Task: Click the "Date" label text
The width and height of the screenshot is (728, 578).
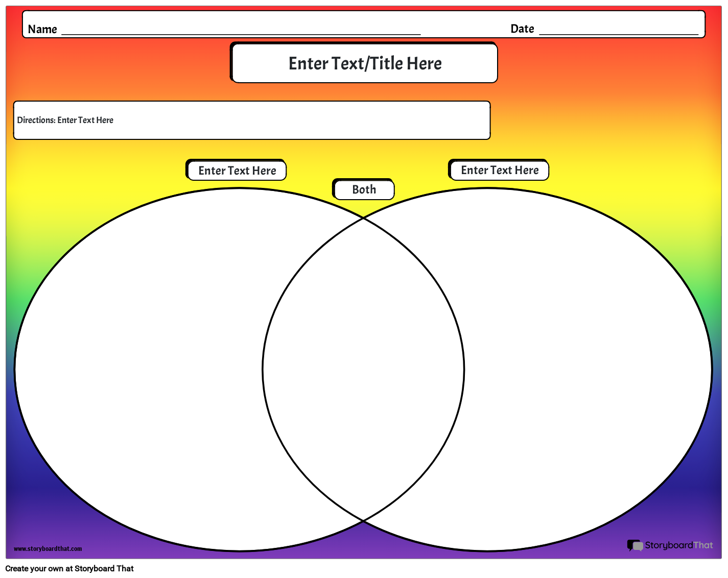Action: 522,29
